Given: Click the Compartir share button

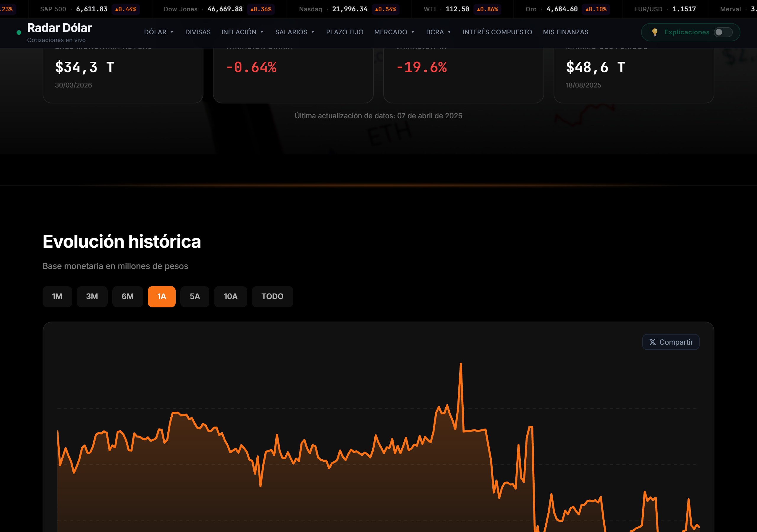Looking at the screenshot, I should pyautogui.click(x=671, y=342).
